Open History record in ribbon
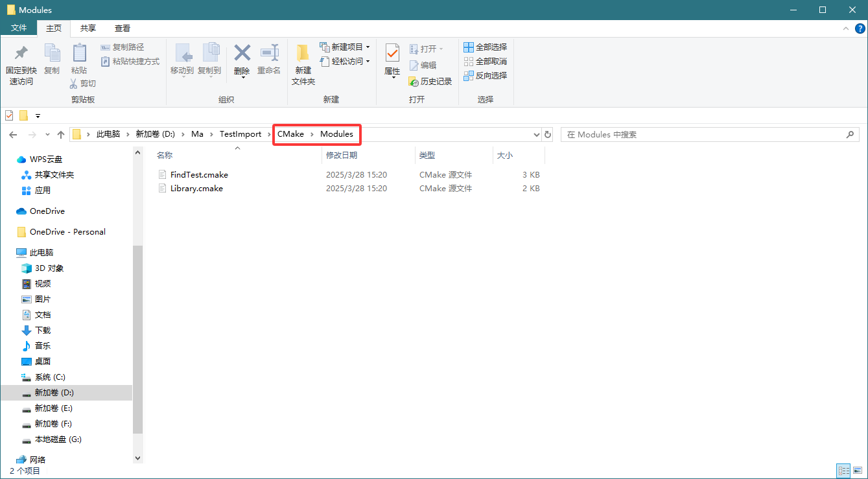This screenshot has width=868, height=479. click(x=430, y=82)
